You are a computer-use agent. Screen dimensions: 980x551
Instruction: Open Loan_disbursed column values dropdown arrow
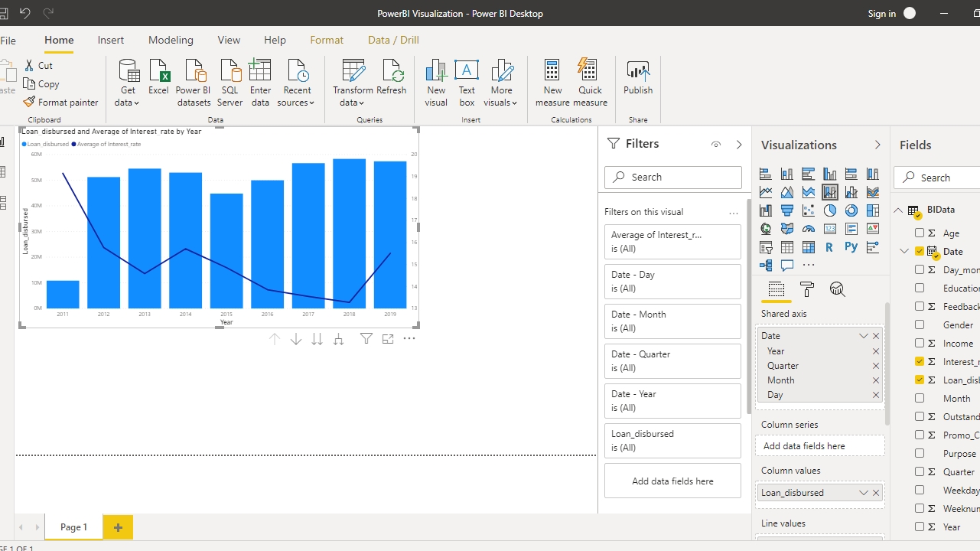coord(864,493)
